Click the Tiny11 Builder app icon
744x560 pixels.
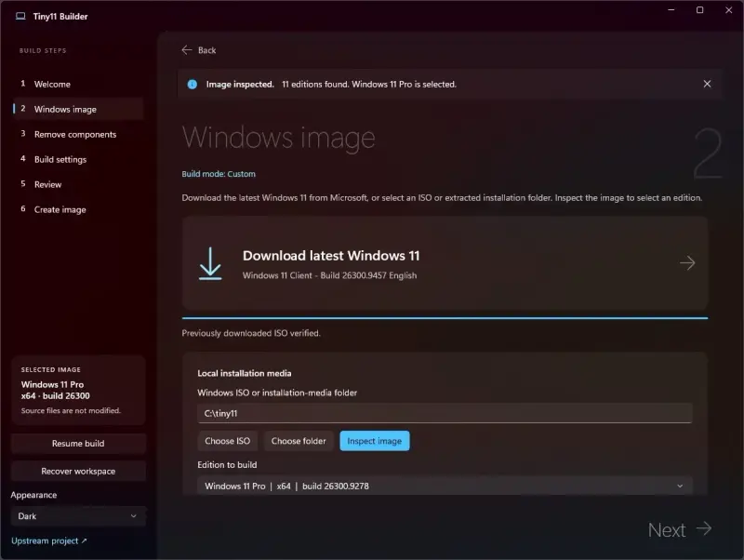click(20, 16)
